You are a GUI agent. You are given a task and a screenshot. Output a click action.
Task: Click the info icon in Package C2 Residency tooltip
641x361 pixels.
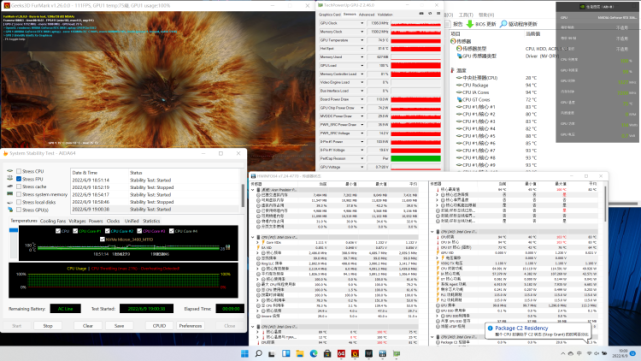point(490,328)
